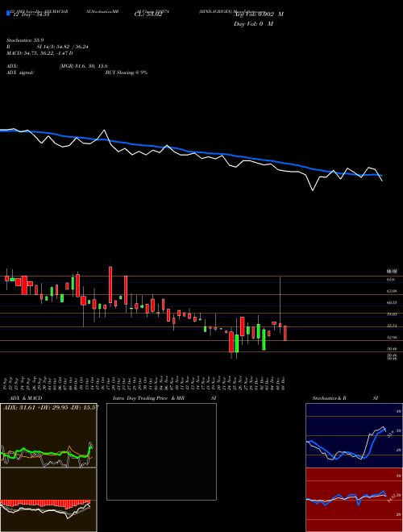Open the MACD red histogram panel

click(48, 500)
